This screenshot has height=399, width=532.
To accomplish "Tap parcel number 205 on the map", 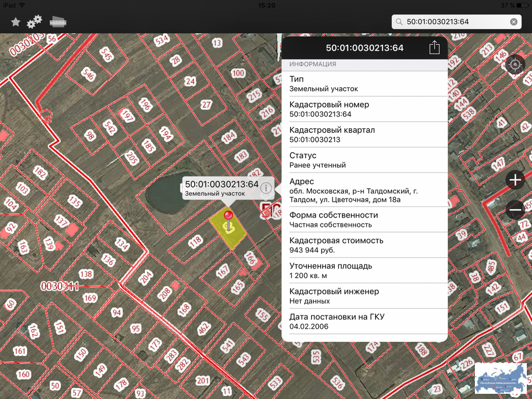I will pyautogui.click(x=132, y=158).
